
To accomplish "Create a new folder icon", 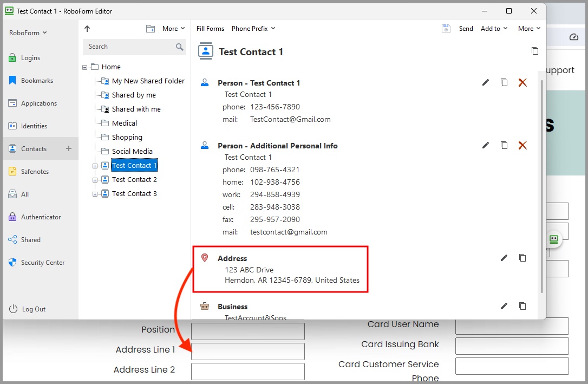I will tap(151, 29).
